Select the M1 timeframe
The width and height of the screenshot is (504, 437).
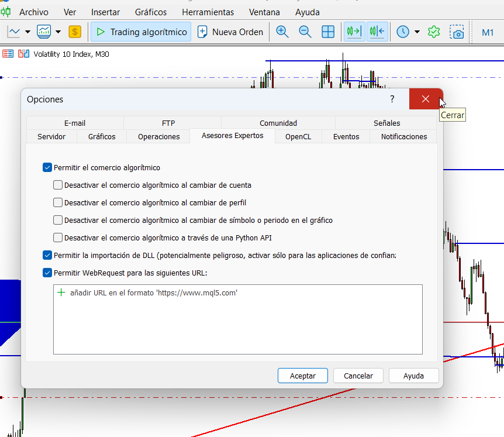488,33
